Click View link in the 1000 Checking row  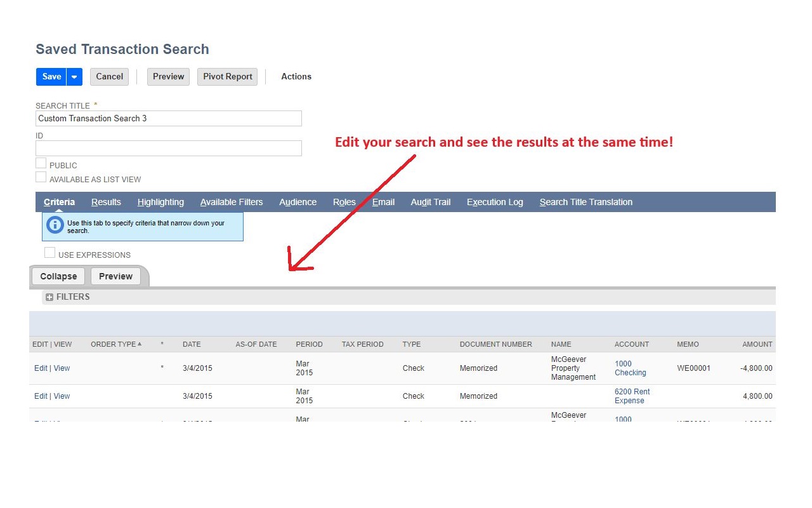[x=62, y=368]
